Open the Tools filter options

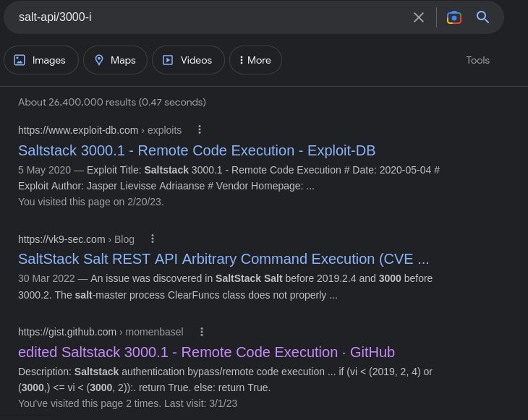[477, 60]
